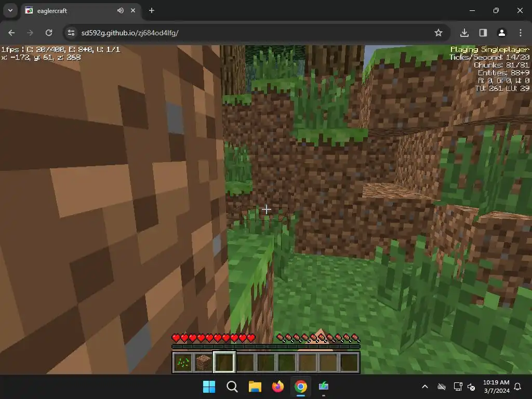Open the notifications bell
The image size is (532, 399).
[518, 387]
